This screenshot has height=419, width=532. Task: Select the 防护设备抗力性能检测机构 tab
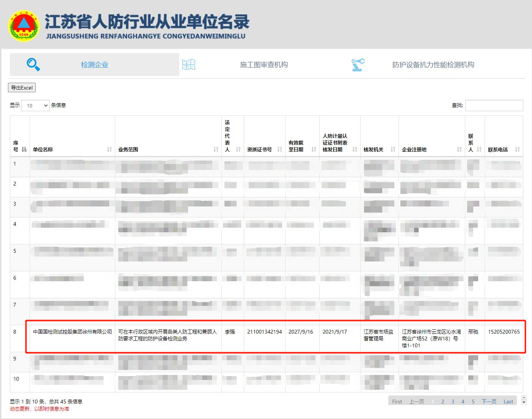pos(433,65)
